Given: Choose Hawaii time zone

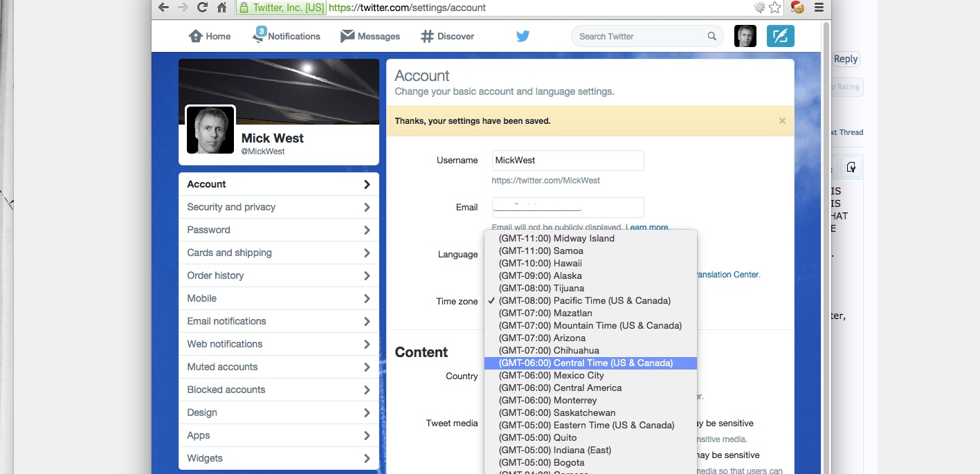Looking at the screenshot, I should (590, 263).
